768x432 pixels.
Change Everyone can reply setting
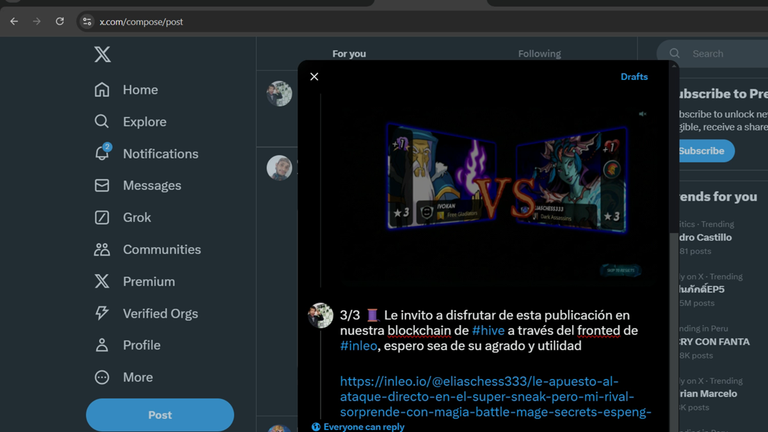tap(358, 427)
